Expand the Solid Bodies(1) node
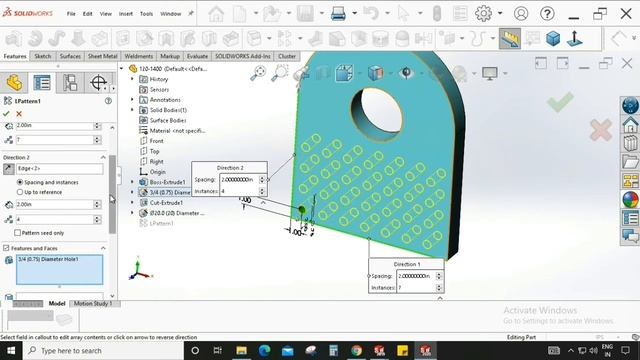Viewport: 640px width, 360px height. [x=132, y=110]
